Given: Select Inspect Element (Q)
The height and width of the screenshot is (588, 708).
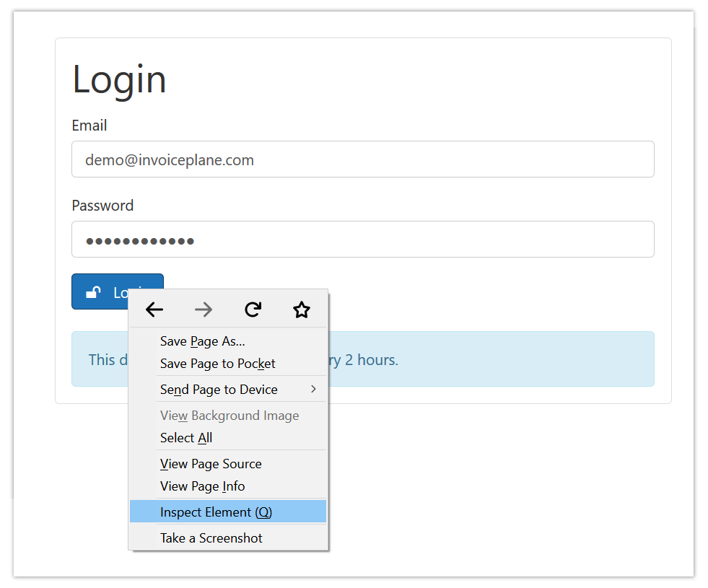Looking at the screenshot, I should point(228,512).
